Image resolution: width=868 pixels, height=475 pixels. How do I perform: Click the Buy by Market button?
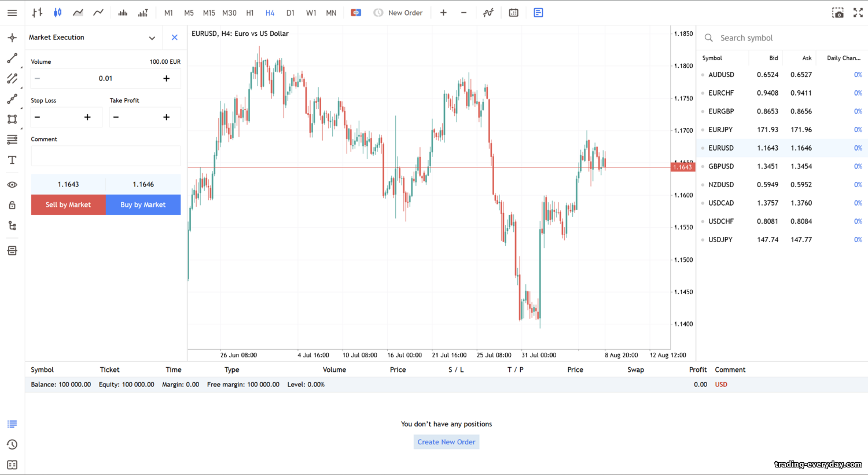coord(143,205)
